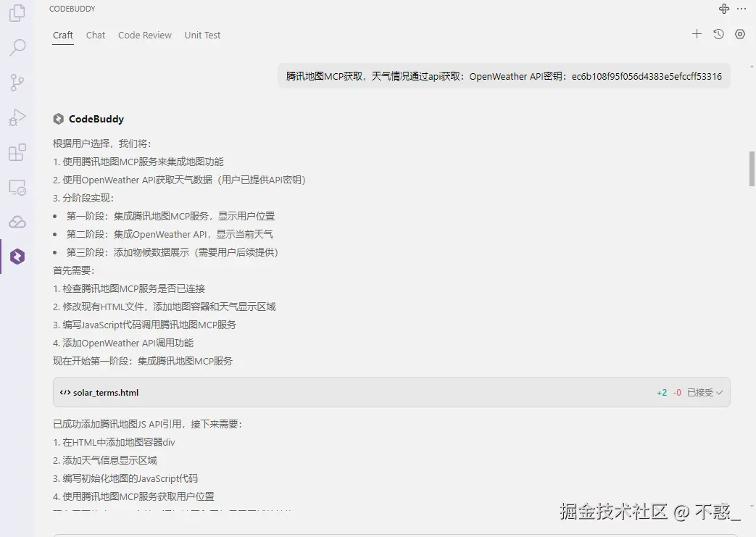Click line '首先需要：'
The width and height of the screenshot is (756, 537).
click(73, 270)
